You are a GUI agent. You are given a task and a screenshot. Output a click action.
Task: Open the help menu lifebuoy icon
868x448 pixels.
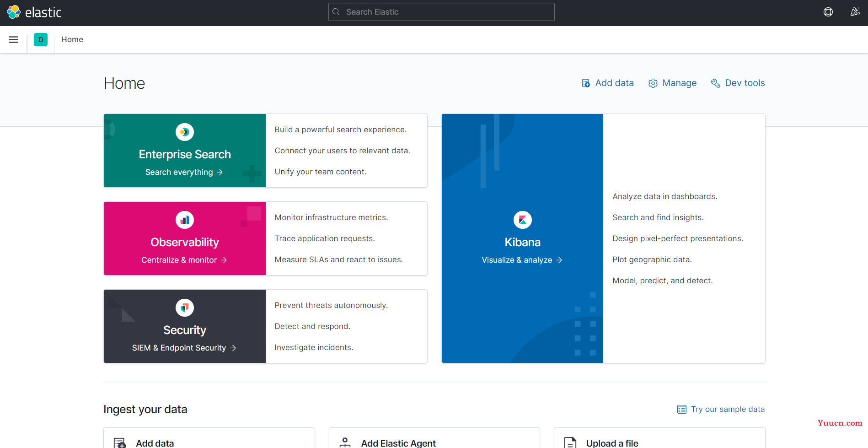828,12
